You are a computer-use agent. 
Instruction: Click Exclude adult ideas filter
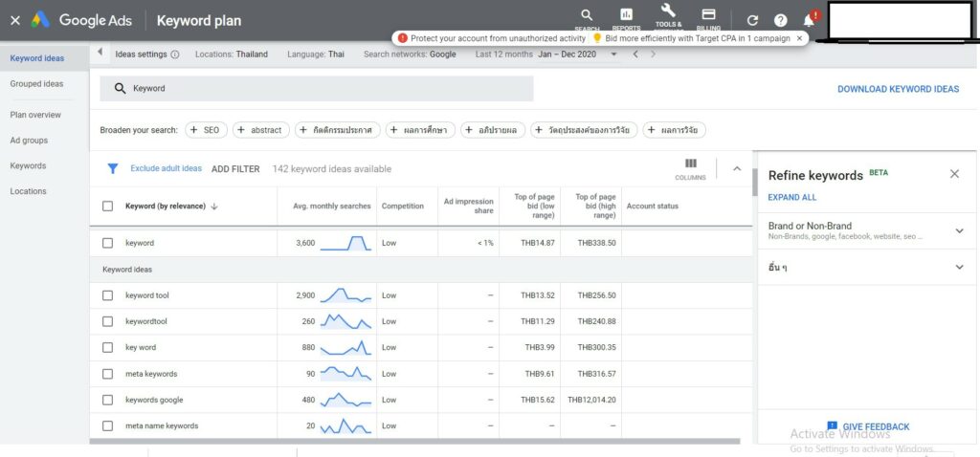[x=167, y=168]
